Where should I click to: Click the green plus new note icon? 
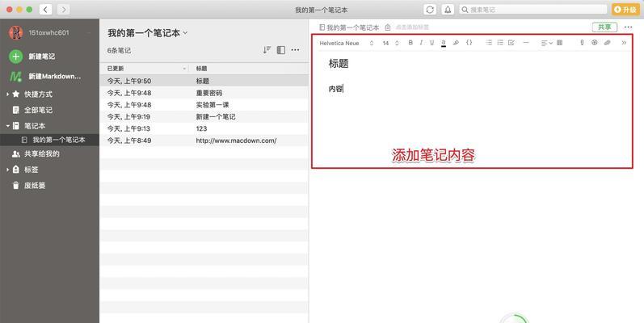click(15, 57)
